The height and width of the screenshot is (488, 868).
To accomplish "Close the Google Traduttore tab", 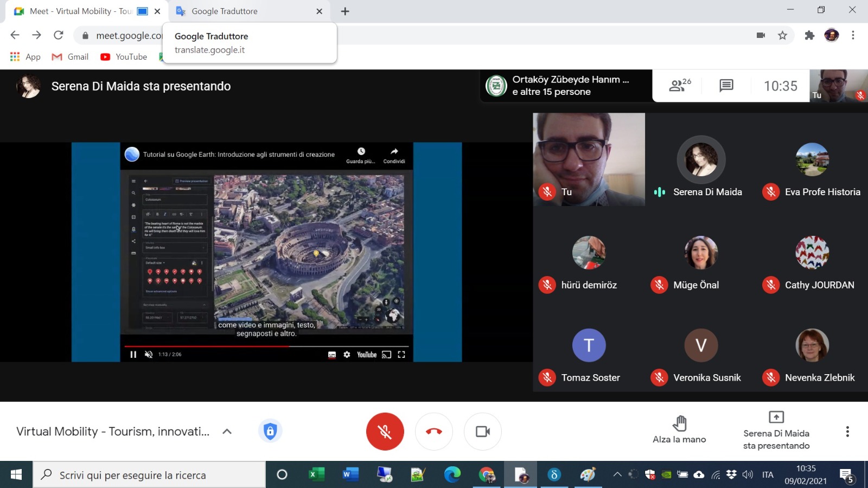I will (319, 11).
